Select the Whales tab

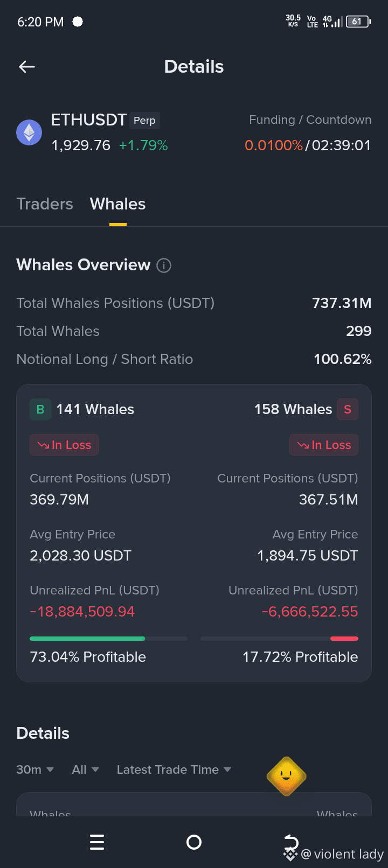click(x=117, y=204)
